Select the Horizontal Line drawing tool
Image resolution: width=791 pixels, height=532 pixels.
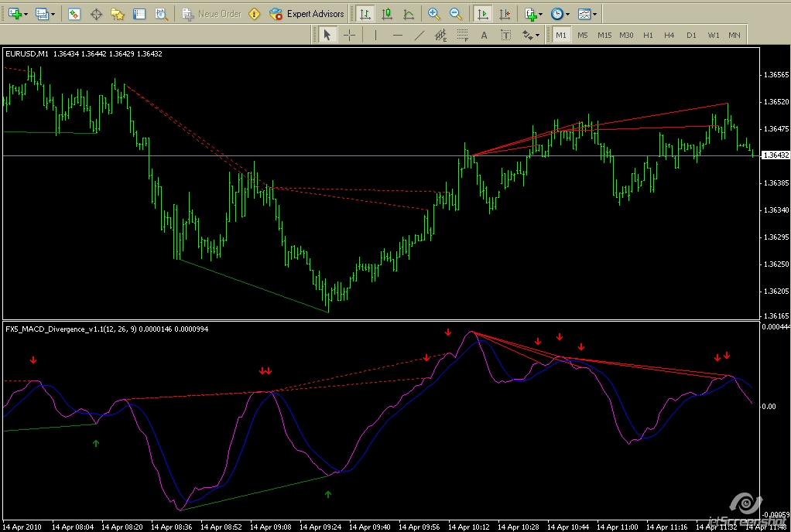(398, 35)
